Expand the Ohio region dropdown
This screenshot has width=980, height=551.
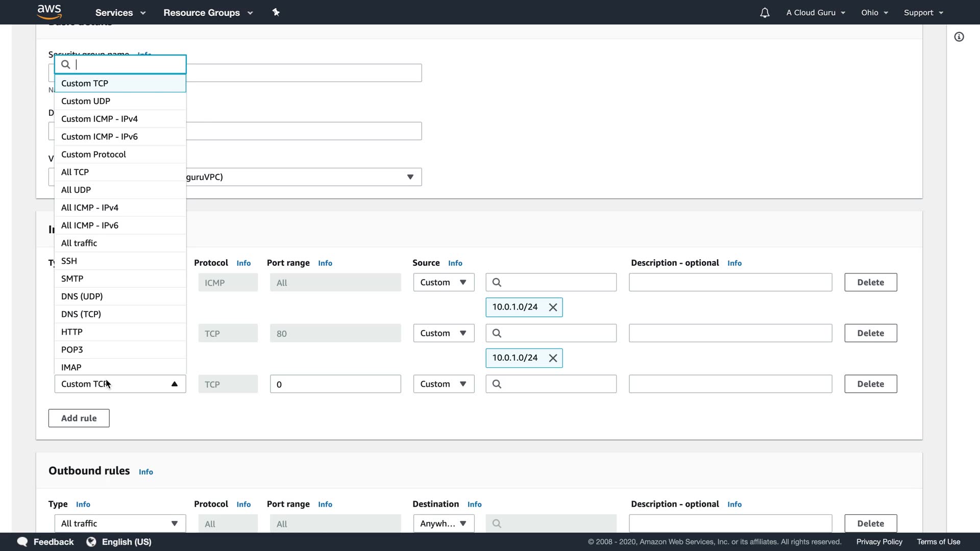point(874,13)
